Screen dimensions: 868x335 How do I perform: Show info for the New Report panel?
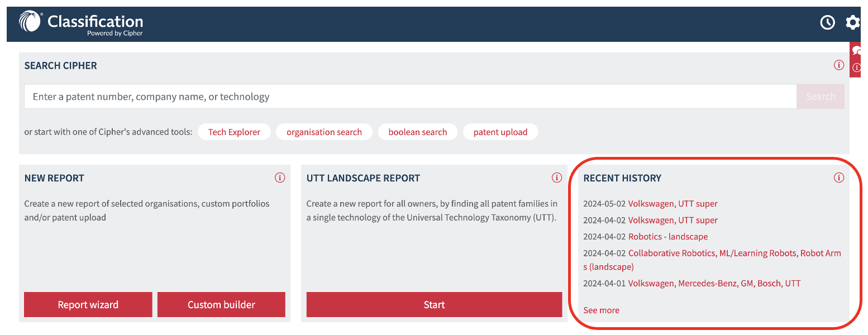tap(280, 178)
